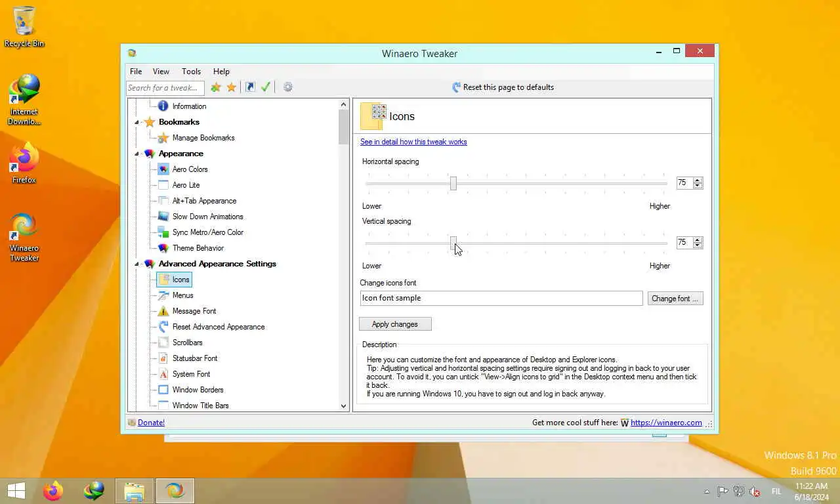Click Reset this page to defaults
The width and height of the screenshot is (840, 504).
(503, 87)
